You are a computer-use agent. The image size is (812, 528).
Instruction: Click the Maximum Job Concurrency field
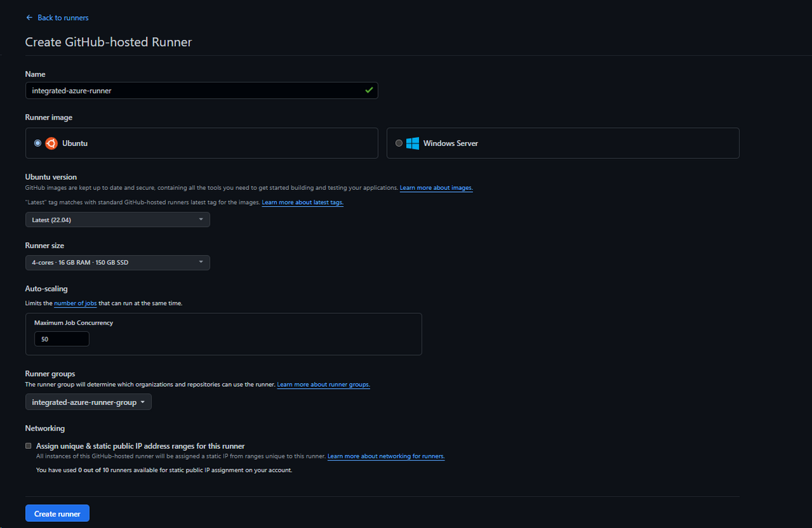[62, 339]
